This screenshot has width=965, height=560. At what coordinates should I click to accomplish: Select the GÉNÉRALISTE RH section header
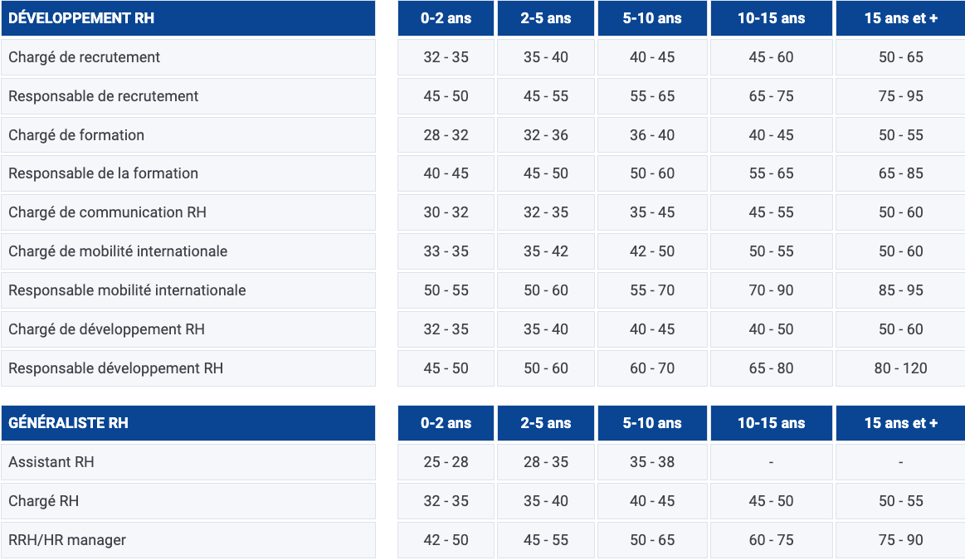pos(188,423)
